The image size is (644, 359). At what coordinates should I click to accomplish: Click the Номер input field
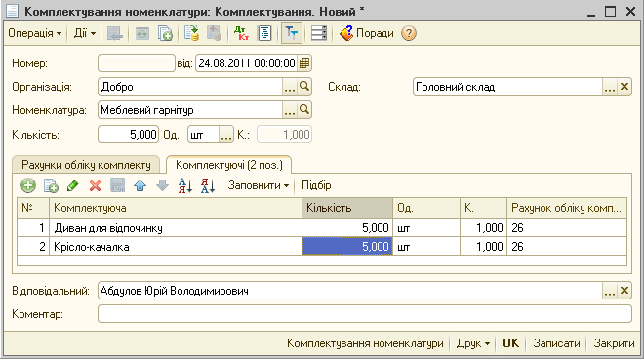point(137,63)
